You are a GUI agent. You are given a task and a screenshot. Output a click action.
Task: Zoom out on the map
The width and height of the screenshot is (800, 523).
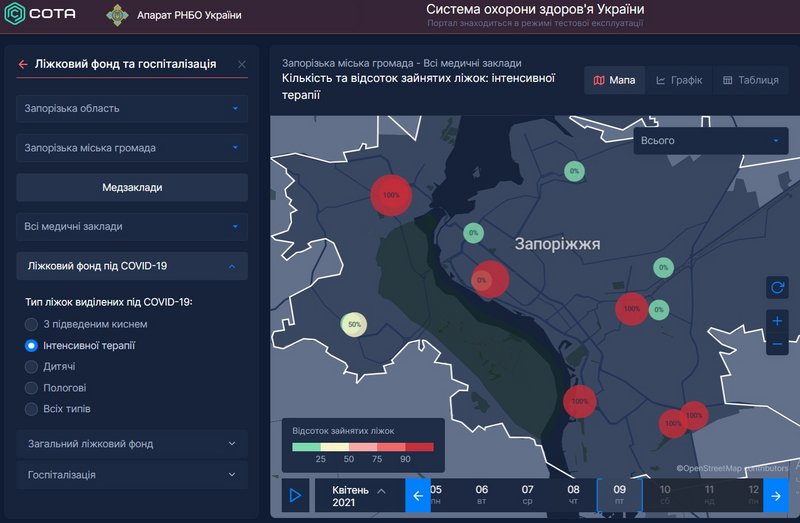coord(777,345)
